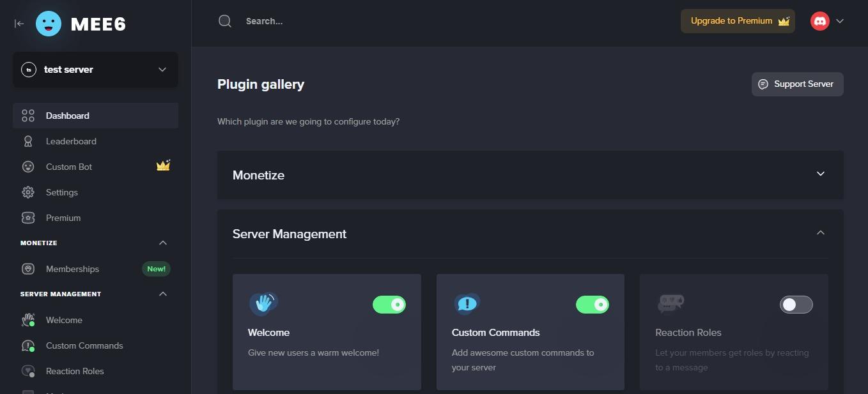
Task: Collapse the Server Management section chevron
Action: pyautogui.click(x=821, y=232)
